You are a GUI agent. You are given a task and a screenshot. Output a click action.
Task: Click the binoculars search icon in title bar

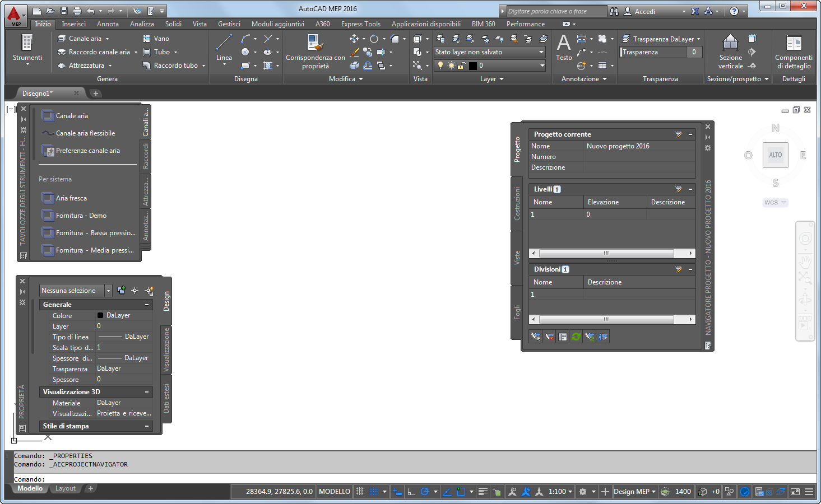[615, 11]
